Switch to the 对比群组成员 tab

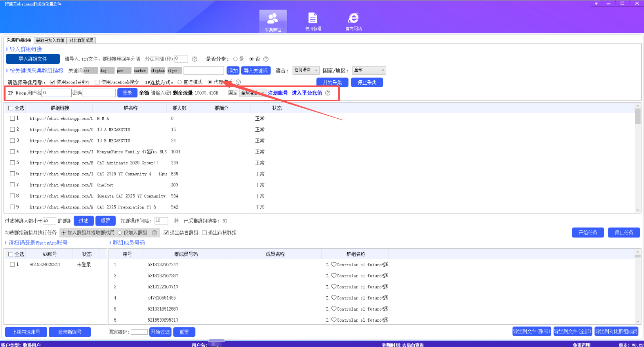(x=81, y=40)
